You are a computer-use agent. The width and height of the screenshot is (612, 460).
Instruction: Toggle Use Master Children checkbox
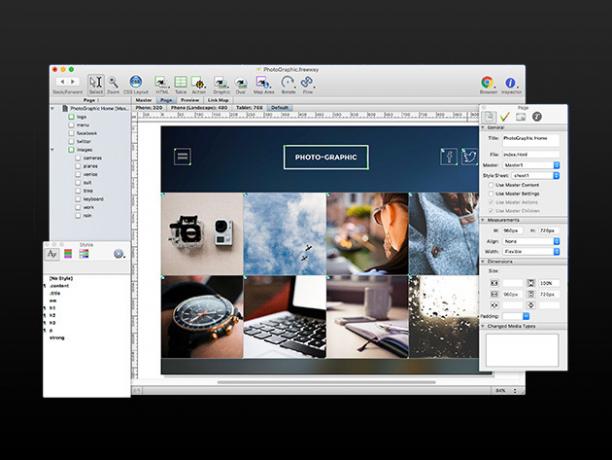tap(491, 211)
